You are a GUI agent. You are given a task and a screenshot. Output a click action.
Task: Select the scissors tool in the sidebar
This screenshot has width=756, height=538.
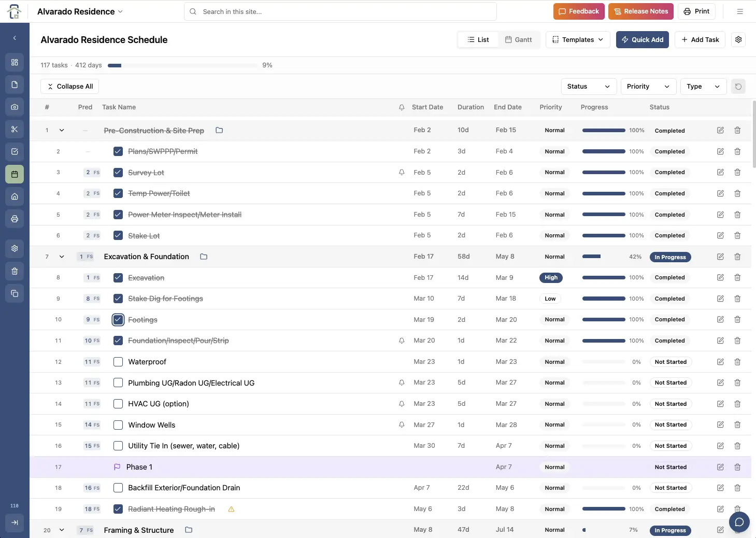[x=14, y=129]
